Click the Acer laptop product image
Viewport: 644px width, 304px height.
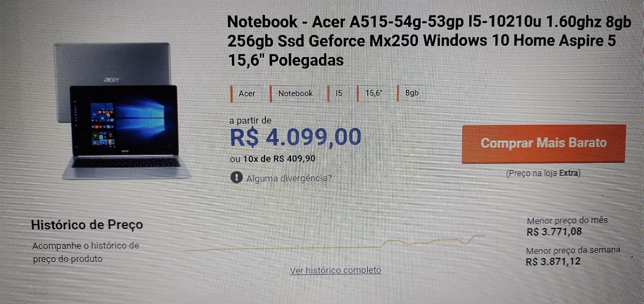coord(122,111)
